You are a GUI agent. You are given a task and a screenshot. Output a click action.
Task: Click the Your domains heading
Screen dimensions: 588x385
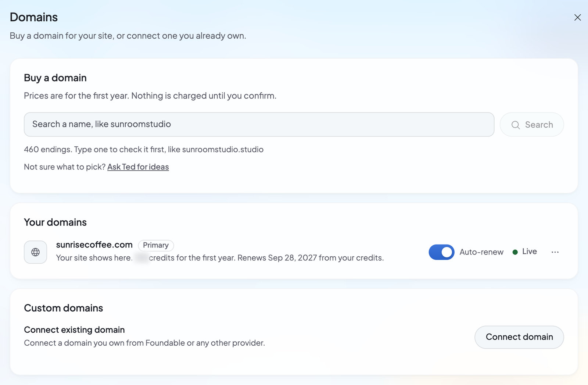click(x=55, y=222)
